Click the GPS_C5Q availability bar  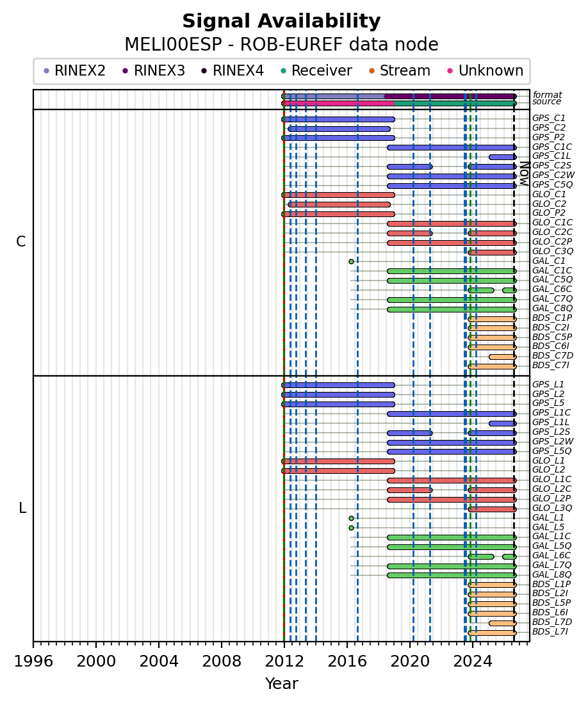[x=452, y=186]
